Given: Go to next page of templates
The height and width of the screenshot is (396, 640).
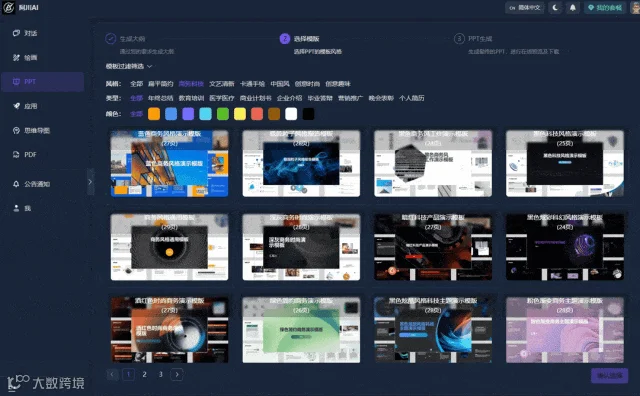Looking at the screenshot, I should 177,374.
